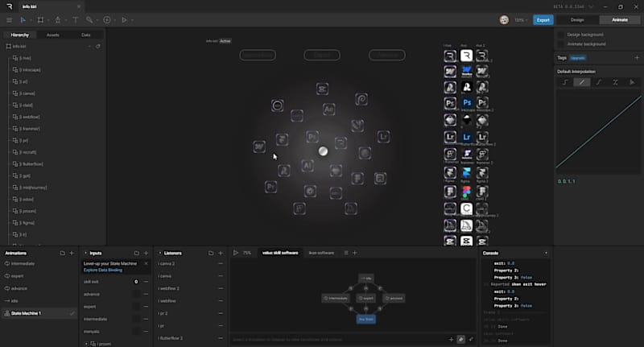
Task: Select the intermediate animation
Action: pyautogui.click(x=39, y=263)
